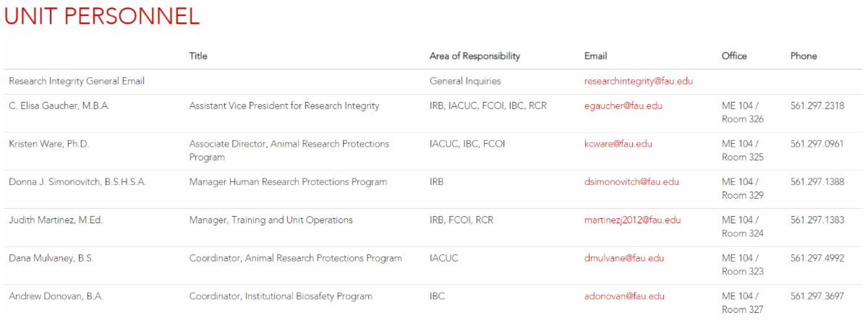Screen dimensions: 868x323
Task: Click the UNIT PERSONNEL heading
Action: point(102,16)
